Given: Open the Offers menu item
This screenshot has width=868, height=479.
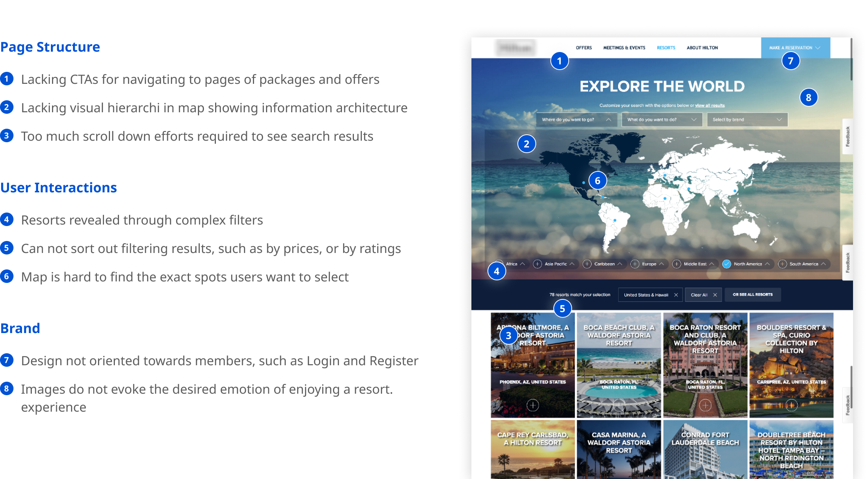Looking at the screenshot, I should click(584, 48).
